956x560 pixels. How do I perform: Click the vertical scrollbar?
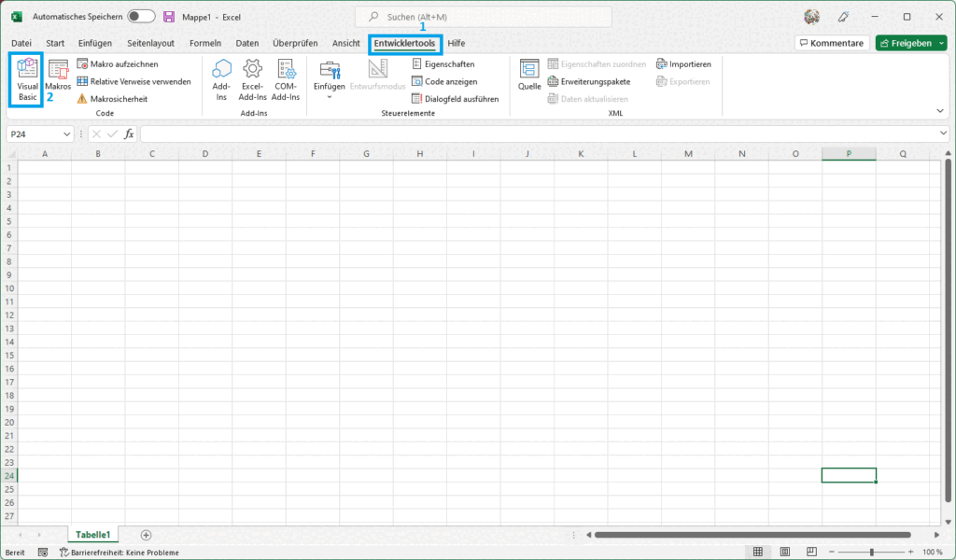[x=949, y=331]
